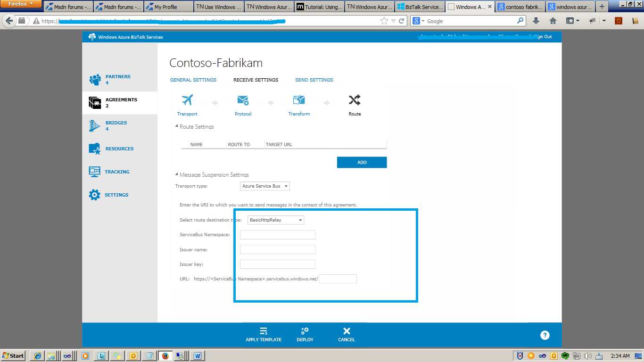This screenshot has width=644, height=362.
Task: Open Firefox downloads arrow icon
Action: pyautogui.click(x=536, y=21)
